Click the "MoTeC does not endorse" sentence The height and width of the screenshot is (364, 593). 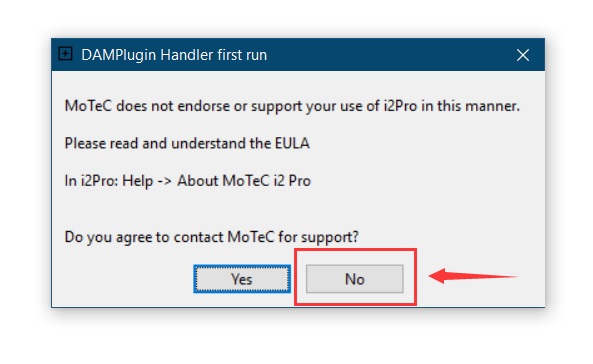(292, 106)
